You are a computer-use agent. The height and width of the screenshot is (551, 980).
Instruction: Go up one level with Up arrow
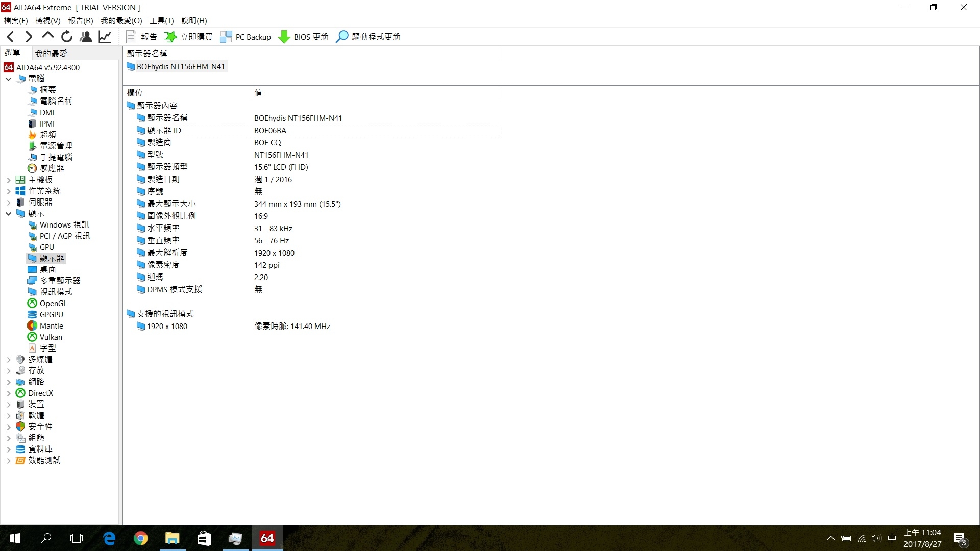pos(48,36)
